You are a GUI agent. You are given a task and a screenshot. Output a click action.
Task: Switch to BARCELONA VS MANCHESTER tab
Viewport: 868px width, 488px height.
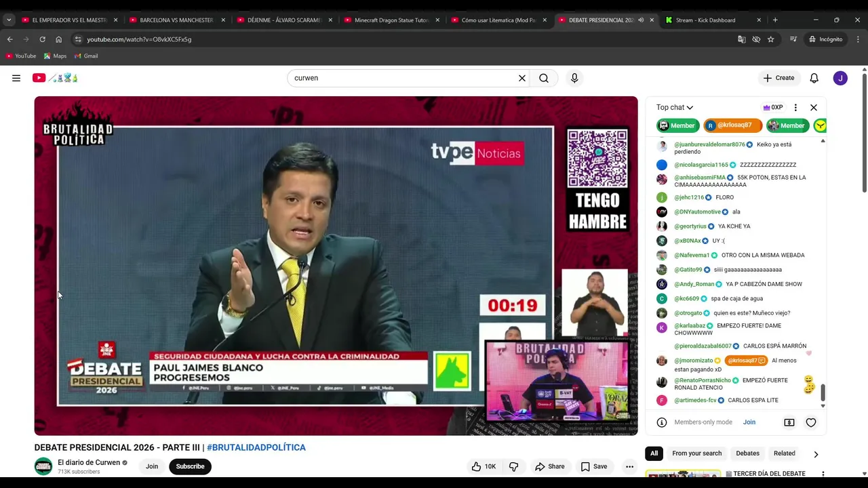pos(176,20)
